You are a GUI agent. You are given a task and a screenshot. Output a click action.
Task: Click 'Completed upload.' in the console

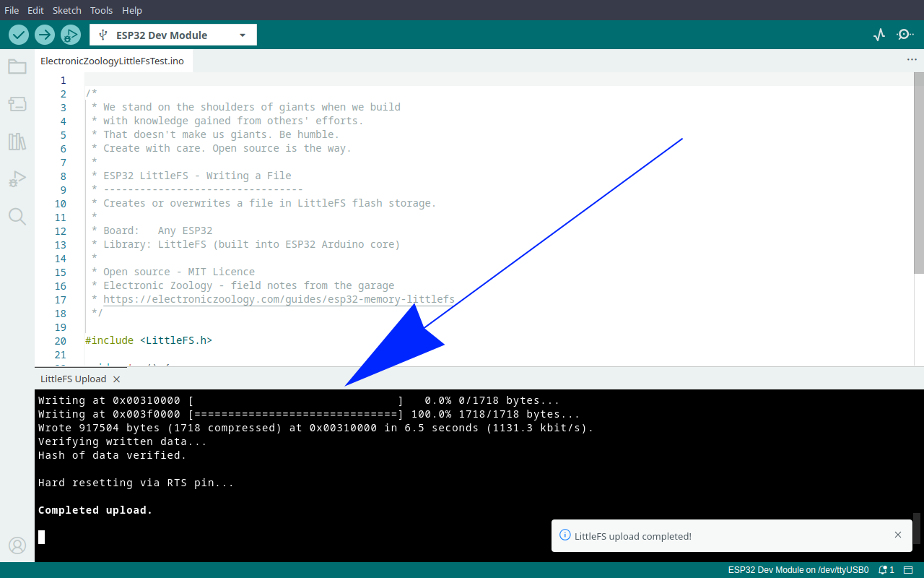coord(95,510)
